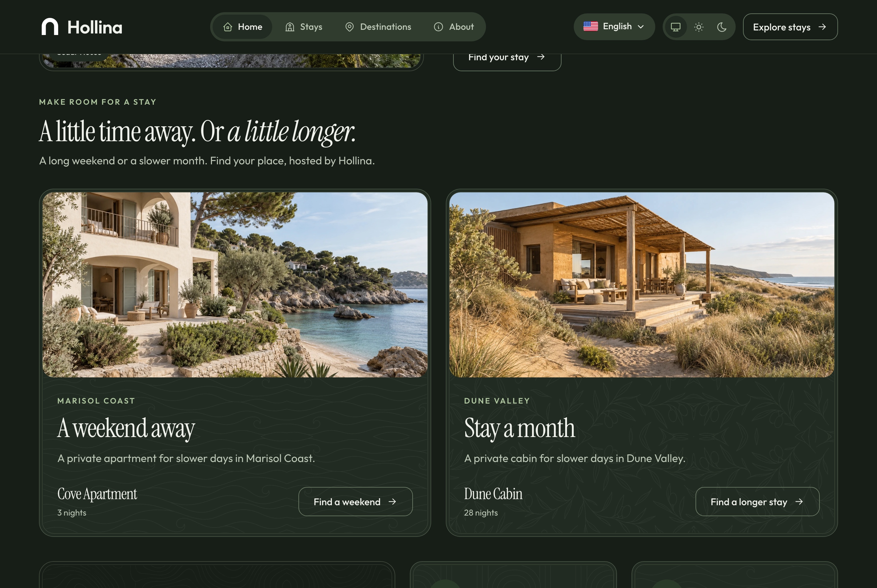Screen dimensions: 877x588
Task: Switch to light theme sun toggle
Action: coord(699,27)
